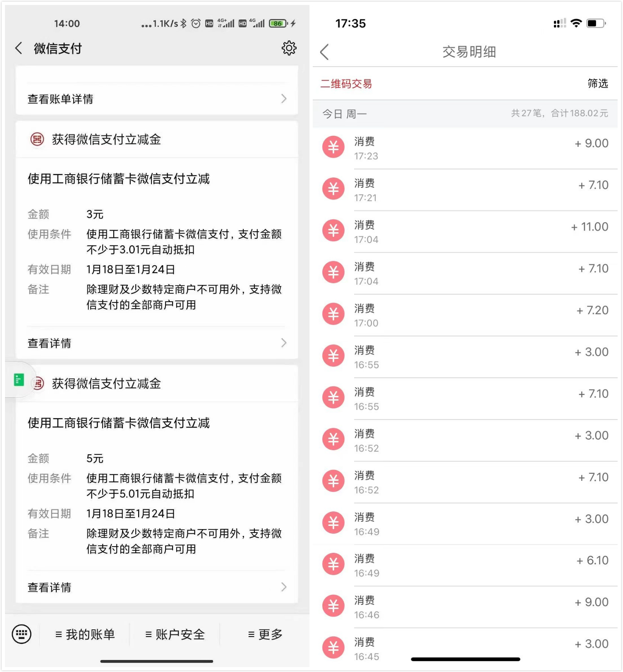Tap chevron beside 查看详情 for 5元 coupon
This screenshot has width=623, height=672.
[x=284, y=587]
